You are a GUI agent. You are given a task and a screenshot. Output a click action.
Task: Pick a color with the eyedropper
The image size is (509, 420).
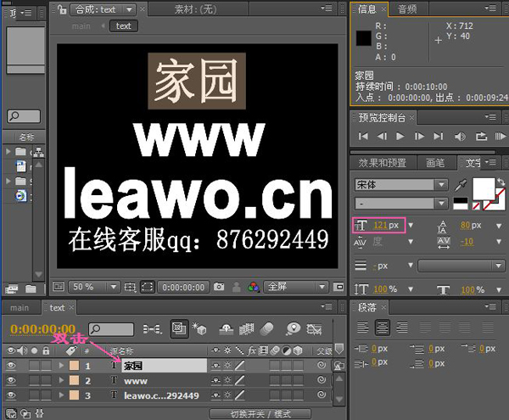[461, 185]
